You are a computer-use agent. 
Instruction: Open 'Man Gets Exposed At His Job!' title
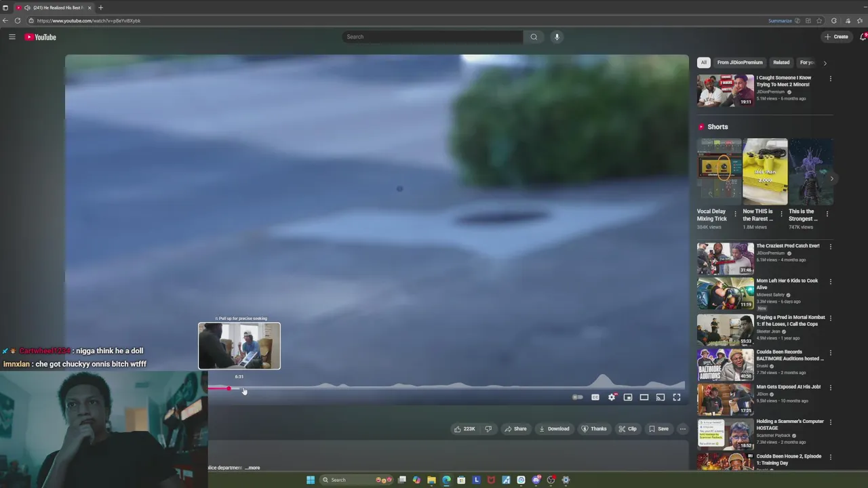click(789, 387)
